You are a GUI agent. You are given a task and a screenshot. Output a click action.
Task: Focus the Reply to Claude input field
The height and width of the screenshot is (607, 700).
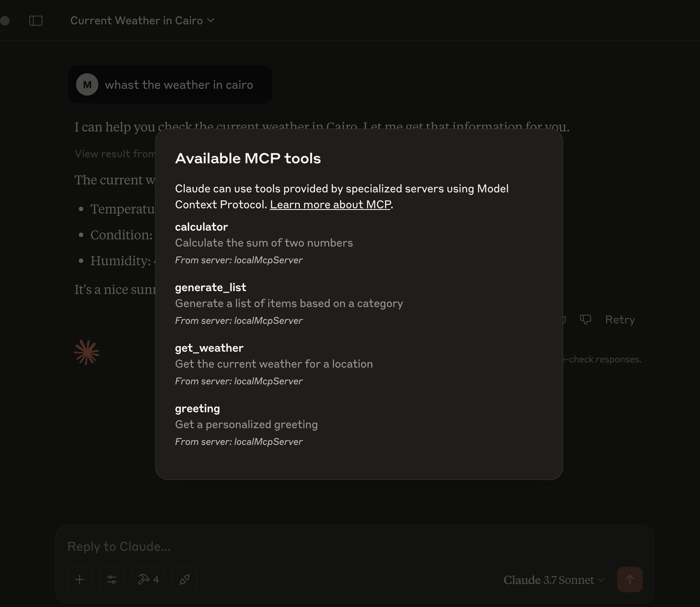tap(354, 546)
